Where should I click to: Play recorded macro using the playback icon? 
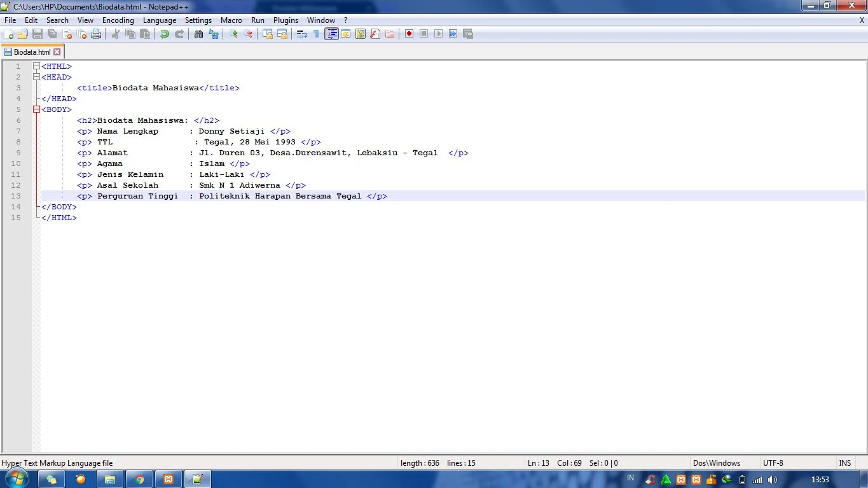tap(437, 33)
